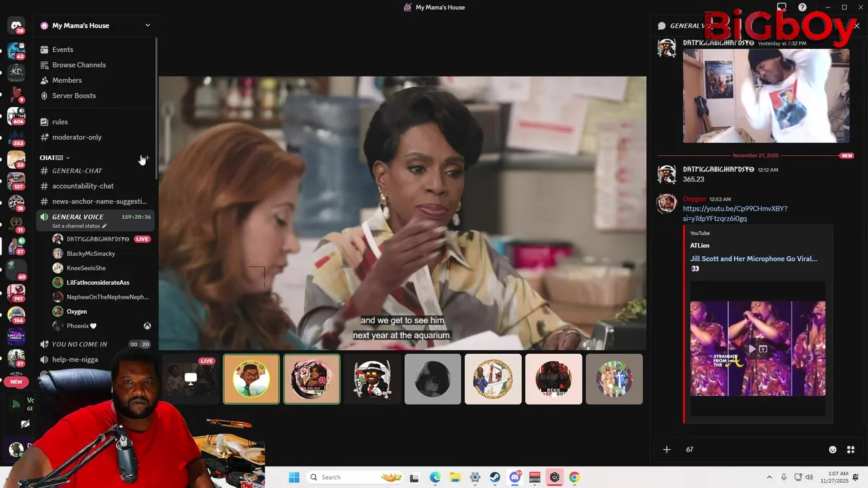Open the Events calendar icon
This screenshot has height=488, width=868.
(44, 49)
